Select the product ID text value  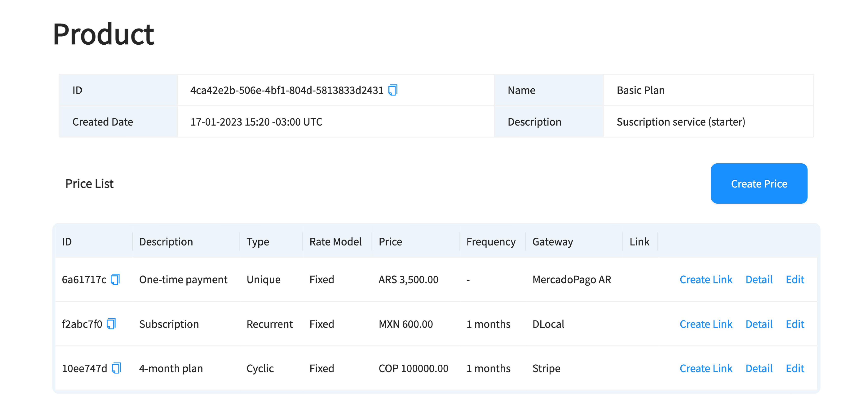pos(287,90)
